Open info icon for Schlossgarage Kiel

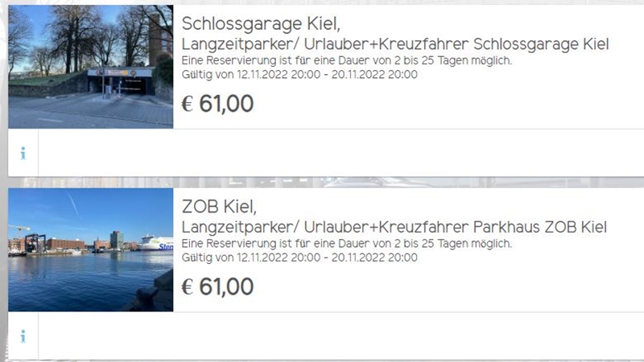[x=23, y=153]
